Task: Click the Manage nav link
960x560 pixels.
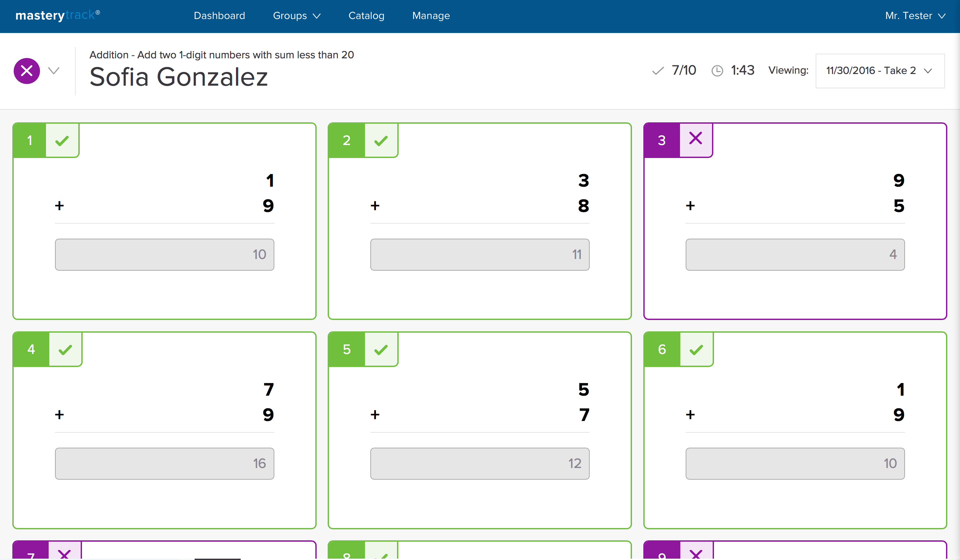Action: 431,16
